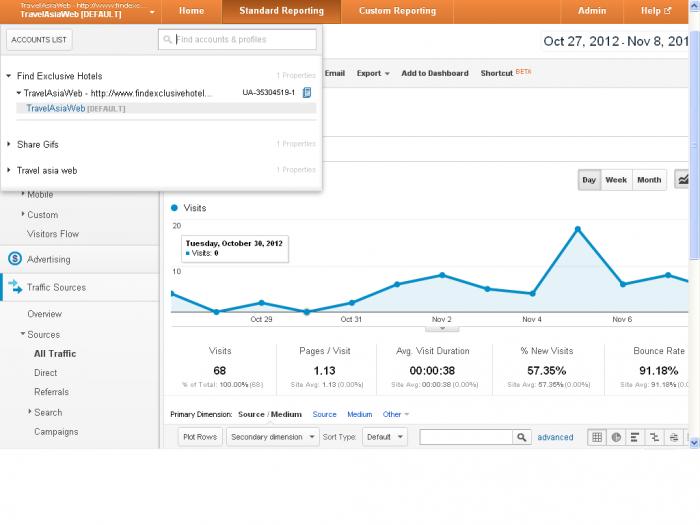Click the ACCOUNTS LIST button

39,40
